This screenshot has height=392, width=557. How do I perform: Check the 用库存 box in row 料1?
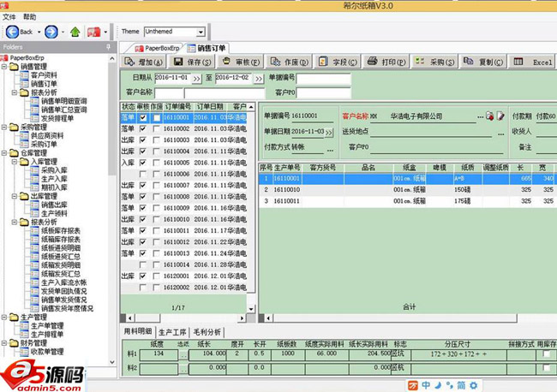[x=548, y=353]
